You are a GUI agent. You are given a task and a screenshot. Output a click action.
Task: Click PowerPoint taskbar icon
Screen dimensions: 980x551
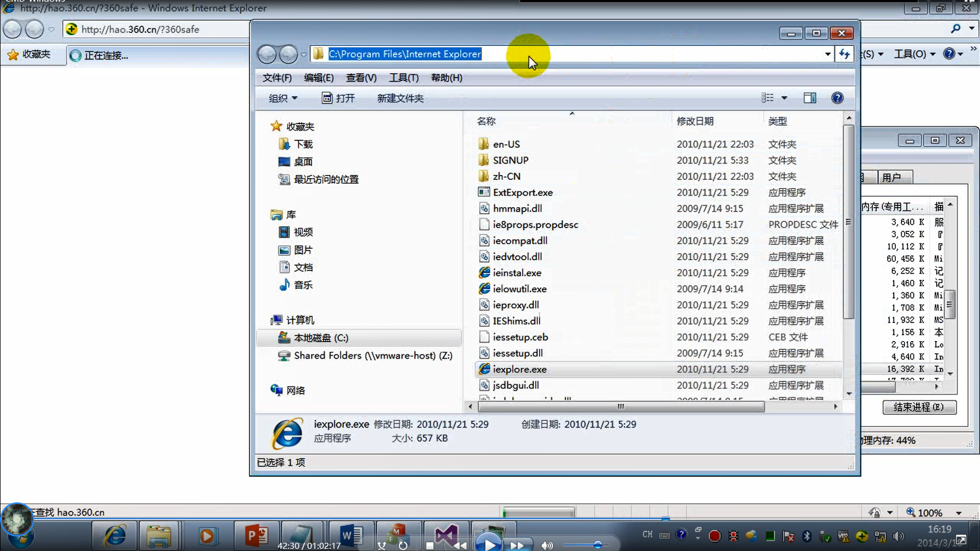point(256,535)
